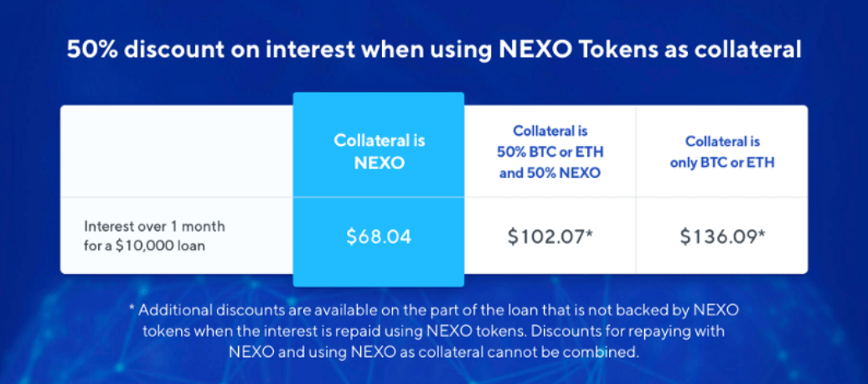The width and height of the screenshot is (868, 384).
Task: Click the $136.09* interest value
Action: pyautogui.click(x=722, y=236)
